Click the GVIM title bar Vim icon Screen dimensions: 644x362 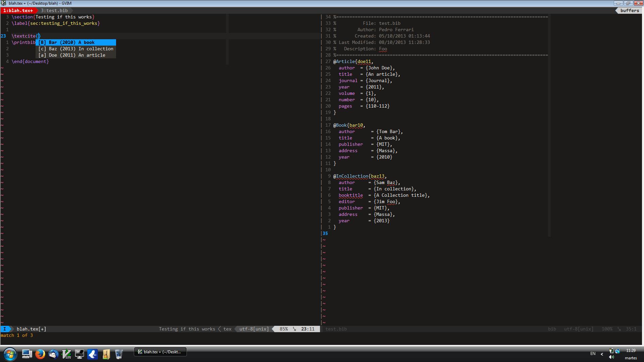pyautogui.click(x=4, y=3)
